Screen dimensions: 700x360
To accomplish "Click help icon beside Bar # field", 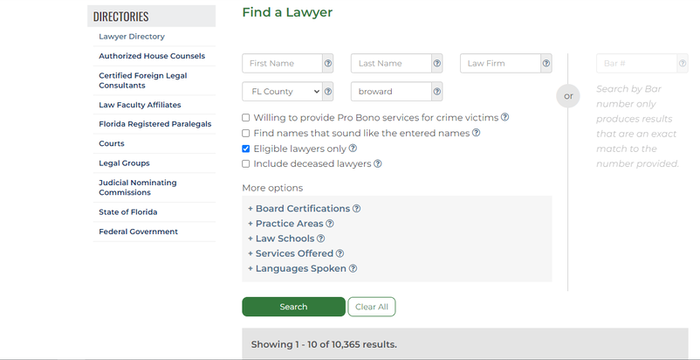I will pyautogui.click(x=682, y=63).
